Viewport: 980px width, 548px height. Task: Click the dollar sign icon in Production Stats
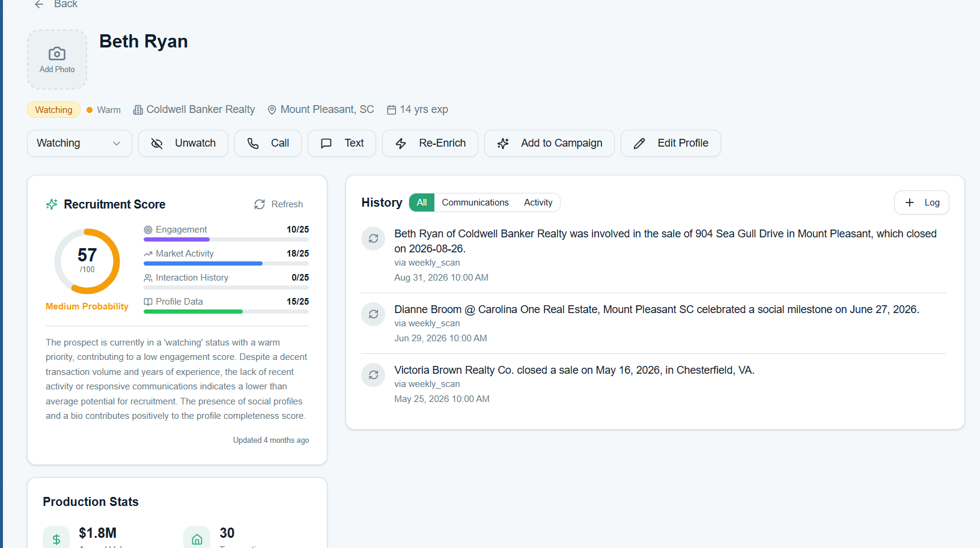56,539
